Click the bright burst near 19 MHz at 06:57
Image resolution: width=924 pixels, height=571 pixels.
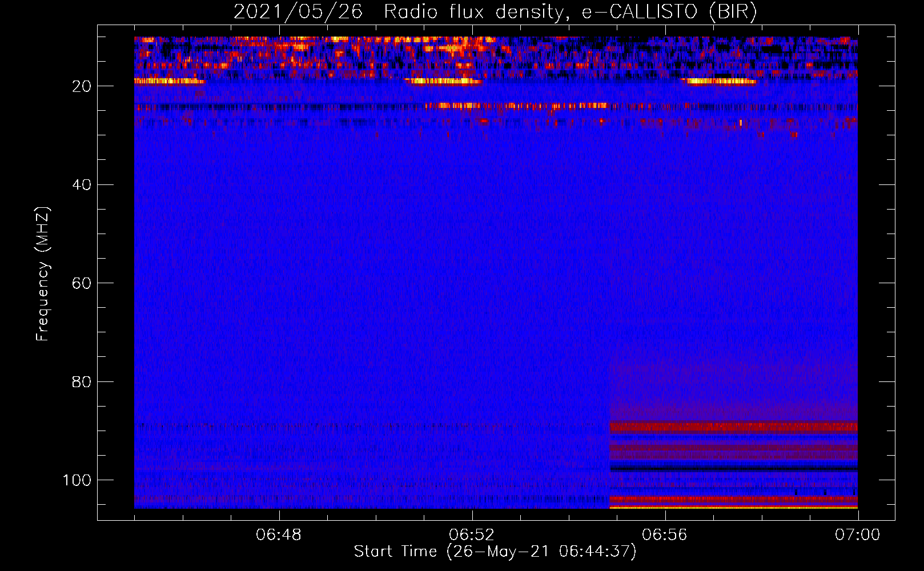[720, 81]
